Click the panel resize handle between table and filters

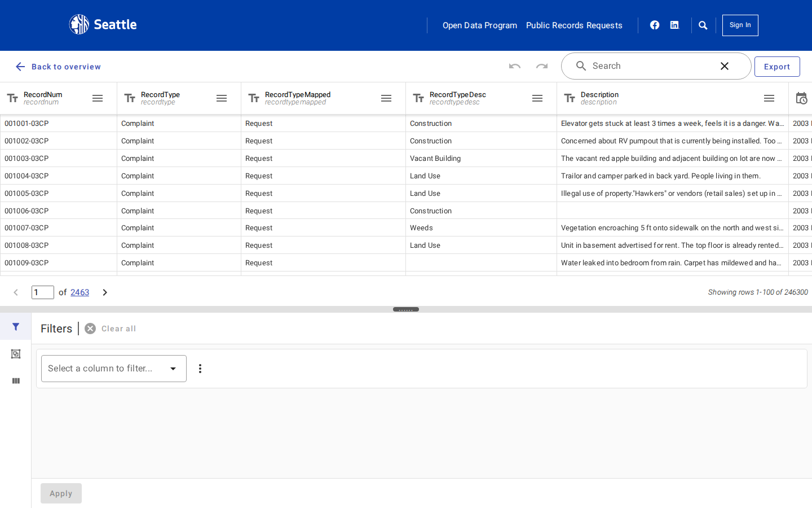tap(406, 309)
